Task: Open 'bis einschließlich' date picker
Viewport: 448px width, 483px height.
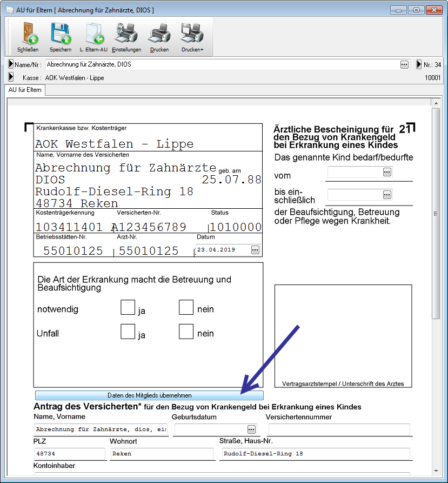Action: (x=387, y=195)
